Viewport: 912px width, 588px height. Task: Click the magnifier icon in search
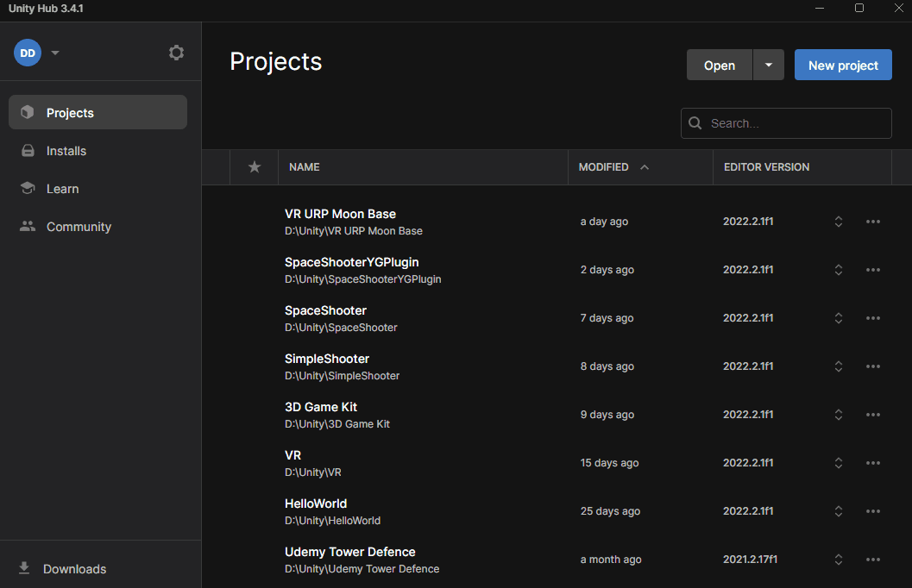(695, 123)
